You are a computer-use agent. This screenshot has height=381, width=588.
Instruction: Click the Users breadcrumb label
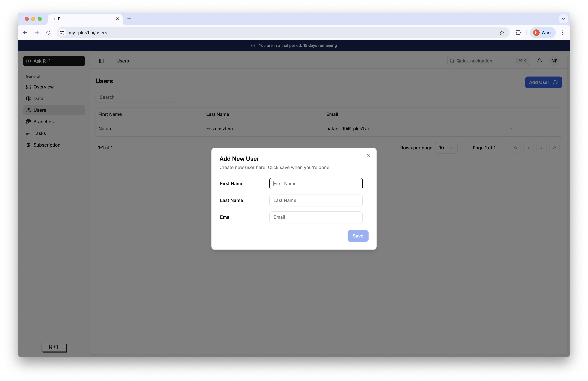coord(122,61)
